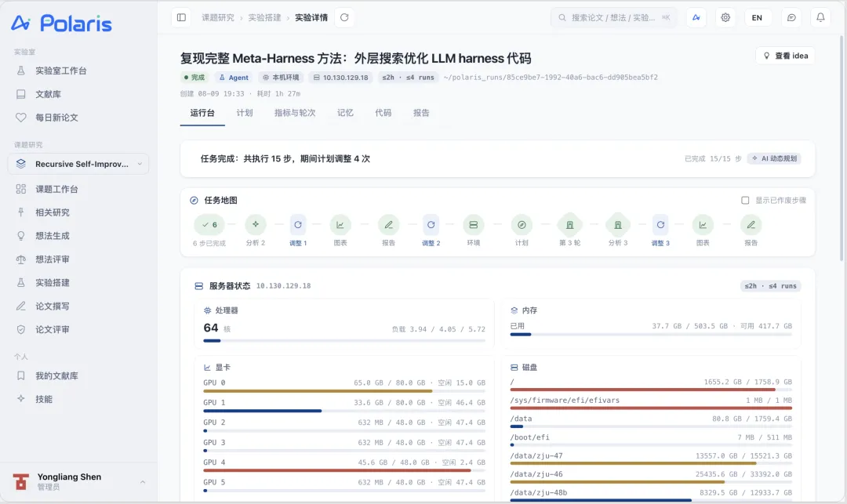Image resolution: width=847 pixels, height=504 pixels.
Task: Click the AI 动态规划 badge
Action: pyautogui.click(x=774, y=158)
